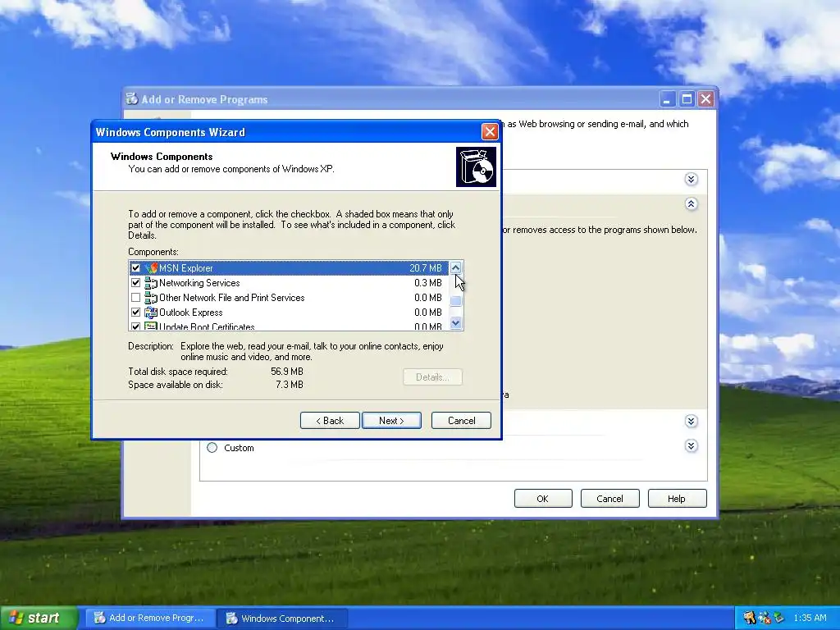Proceed with the Next button
Screen dimensions: 840x630
pos(391,421)
